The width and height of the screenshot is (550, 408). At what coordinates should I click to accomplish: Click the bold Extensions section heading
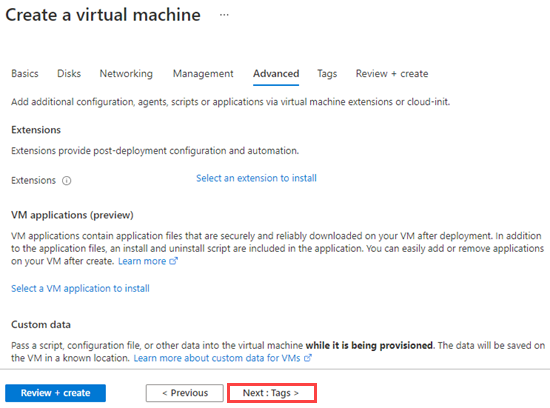coord(36,130)
